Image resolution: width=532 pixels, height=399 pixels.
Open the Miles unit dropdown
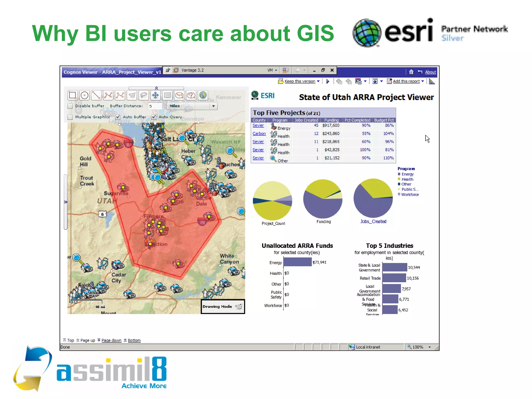click(x=213, y=106)
